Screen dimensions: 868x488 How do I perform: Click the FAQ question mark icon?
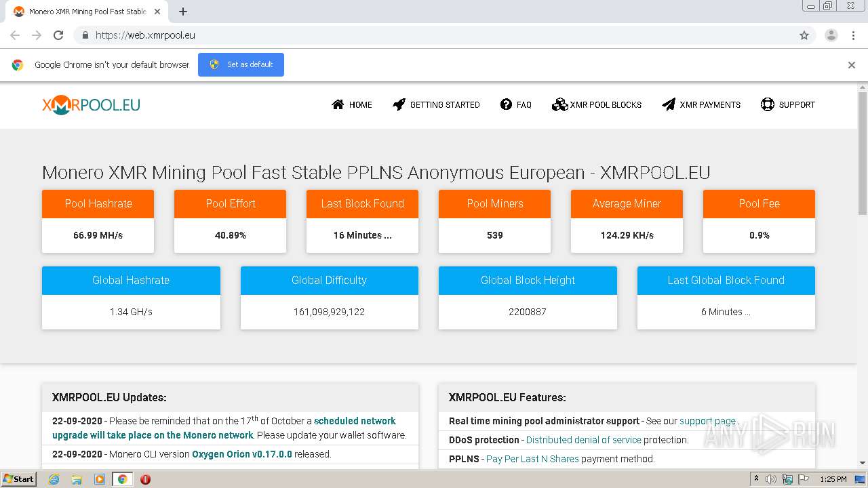tap(506, 104)
